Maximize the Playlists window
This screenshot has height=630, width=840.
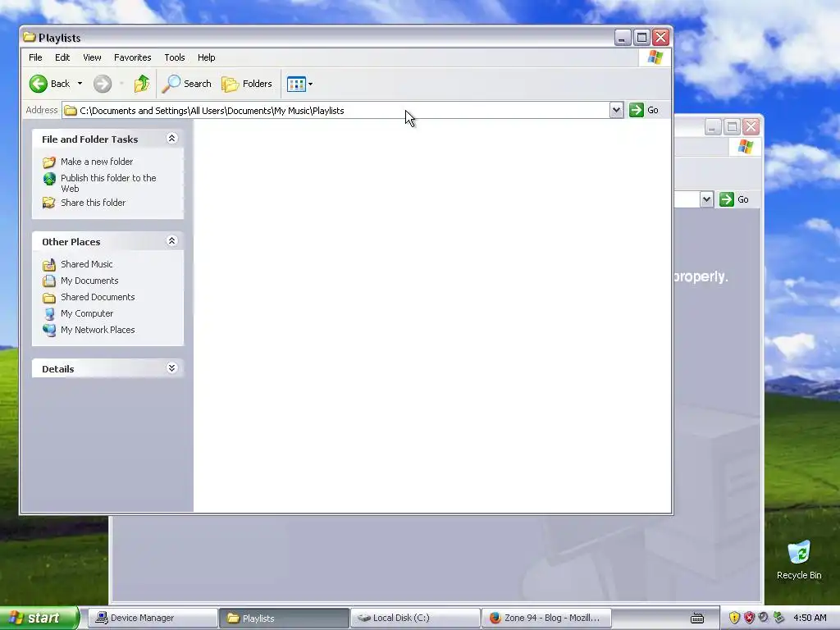pyautogui.click(x=641, y=38)
